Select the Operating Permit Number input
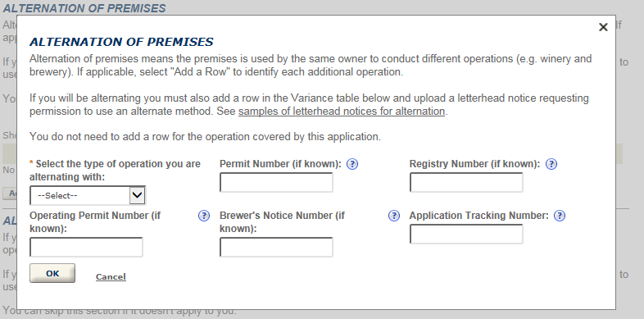Screen dimensions: 644x319 [86, 247]
